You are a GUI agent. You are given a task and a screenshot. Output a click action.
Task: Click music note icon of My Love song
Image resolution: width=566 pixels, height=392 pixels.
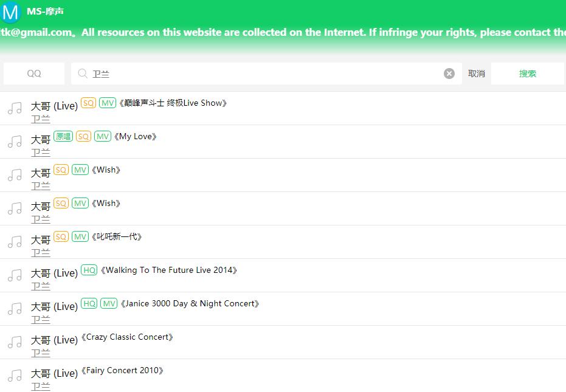pyautogui.click(x=15, y=142)
